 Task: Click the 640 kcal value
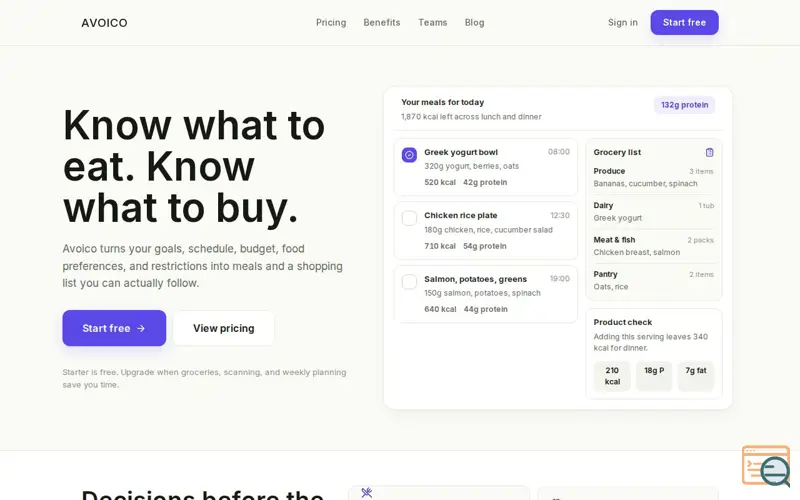440,309
